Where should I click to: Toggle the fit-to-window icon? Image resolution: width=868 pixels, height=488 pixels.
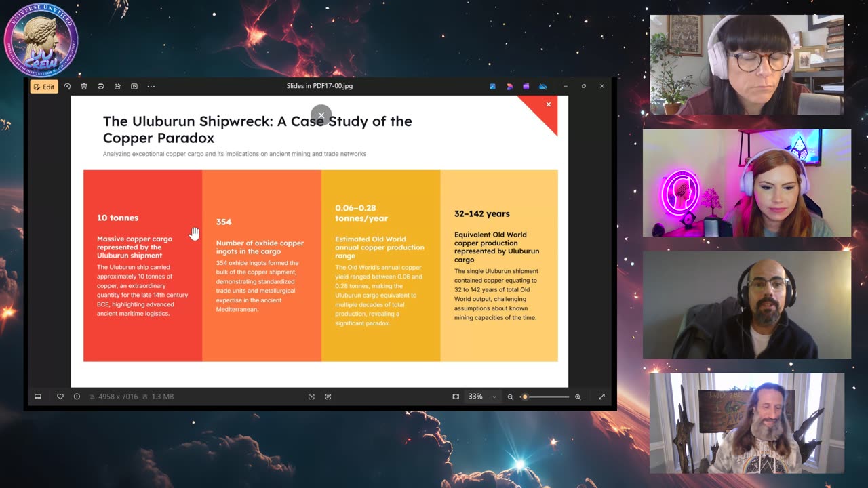[456, 396]
